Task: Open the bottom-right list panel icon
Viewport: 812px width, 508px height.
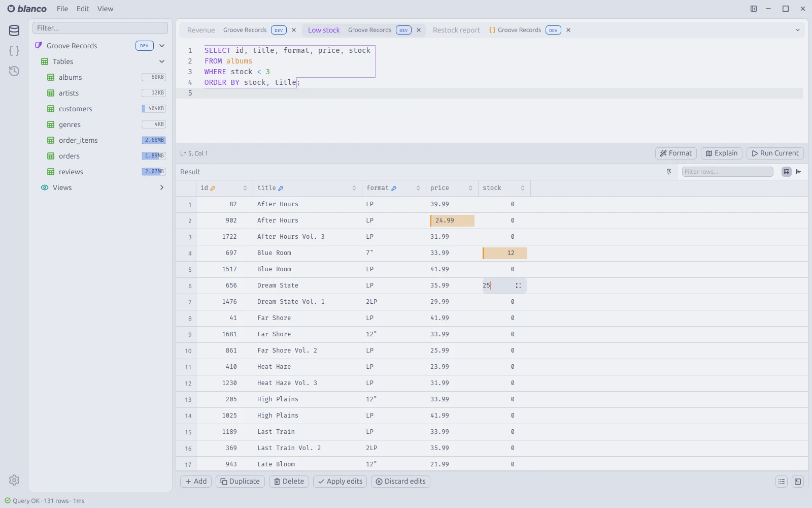Action: click(782, 482)
